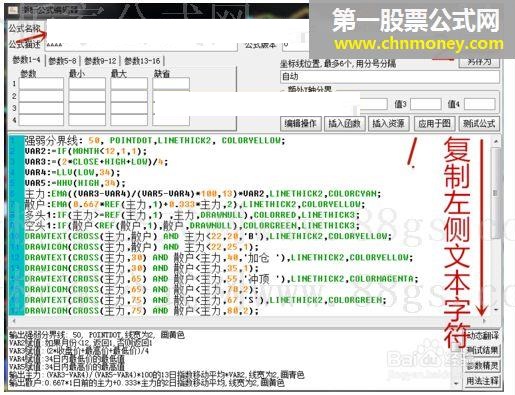Click the output panel's scroll-down arrow
This screenshot has height=395, width=515.
(x=456, y=383)
